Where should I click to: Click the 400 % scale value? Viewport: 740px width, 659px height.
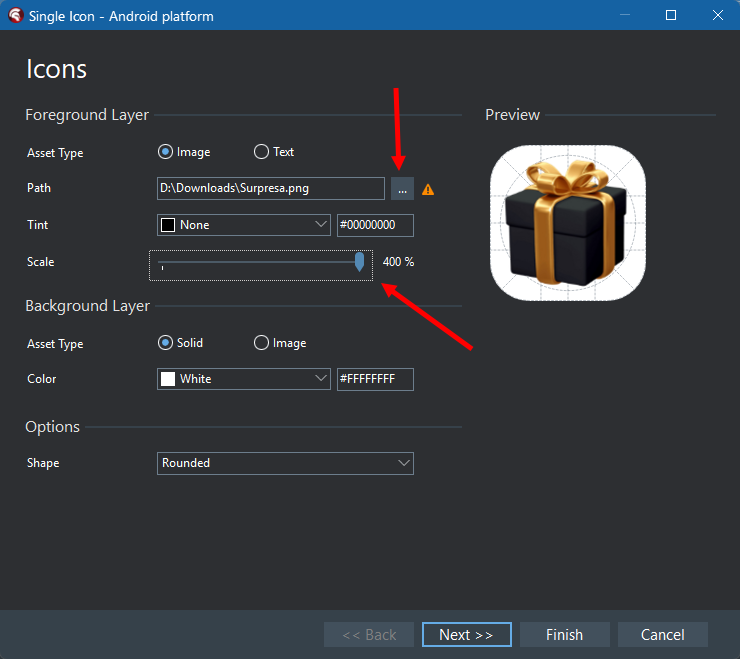pyautogui.click(x=398, y=262)
